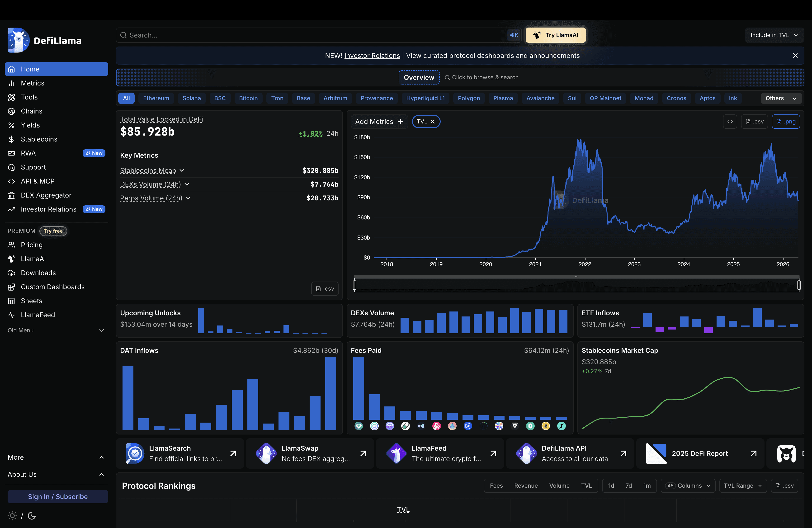
Task: Open the LlamaSwap card
Action: [x=310, y=453]
